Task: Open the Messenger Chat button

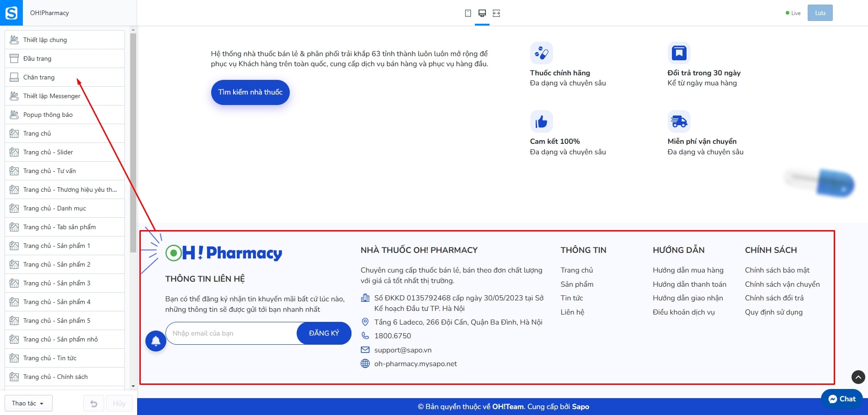Action: [842, 399]
